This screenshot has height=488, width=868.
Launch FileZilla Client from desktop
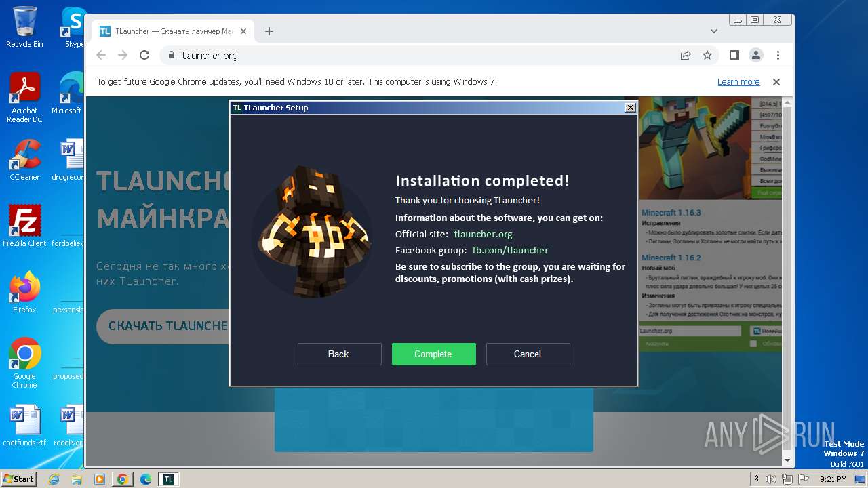click(24, 226)
